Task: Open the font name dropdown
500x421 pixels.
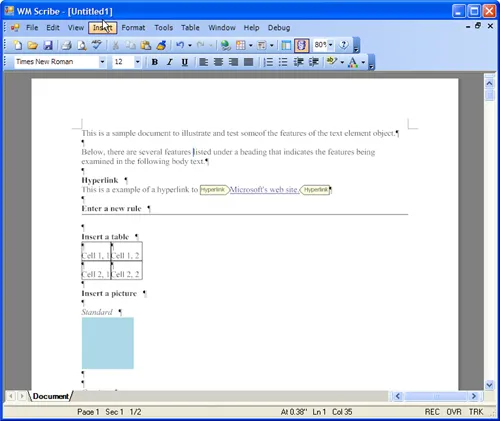Action: coord(102,62)
